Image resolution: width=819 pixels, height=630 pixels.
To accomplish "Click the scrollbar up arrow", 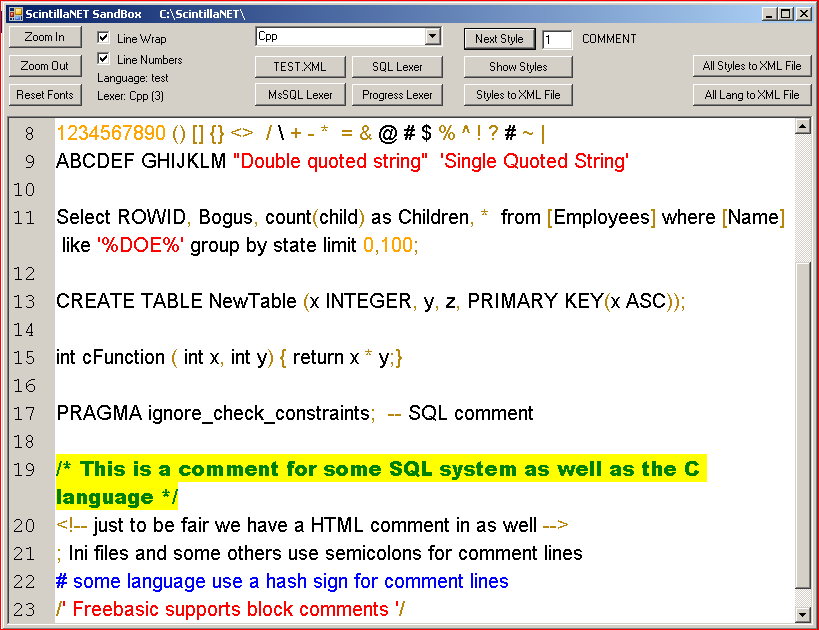I will pos(803,126).
